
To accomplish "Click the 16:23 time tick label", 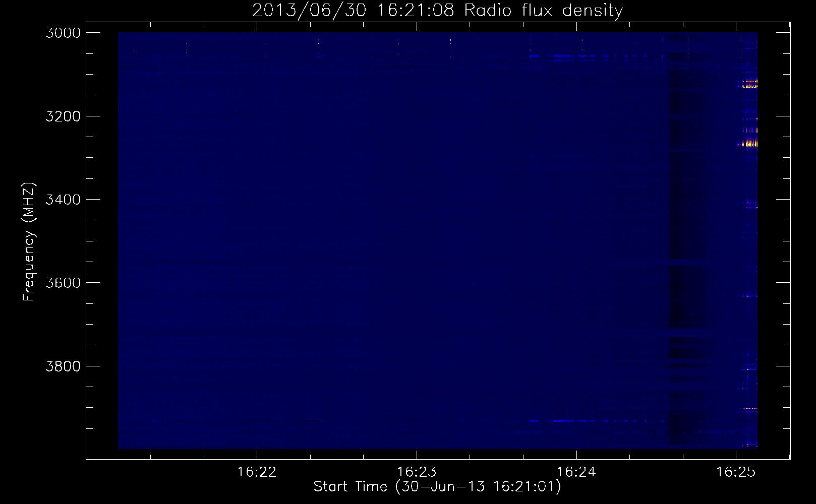I will pos(417,472).
